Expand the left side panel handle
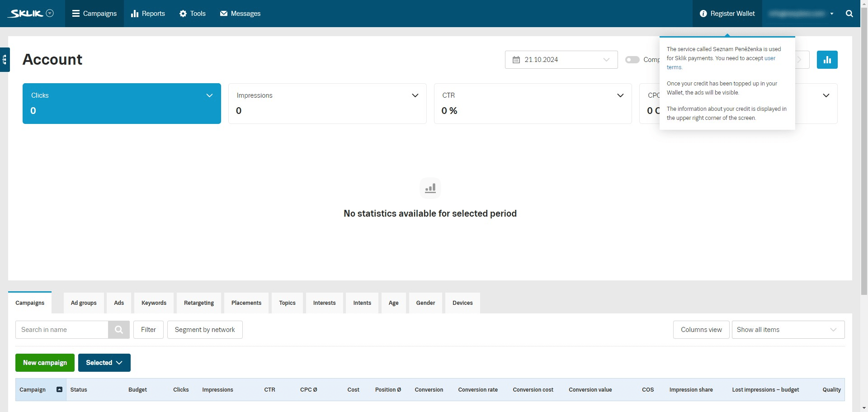The image size is (868, 412). [5, 60]
